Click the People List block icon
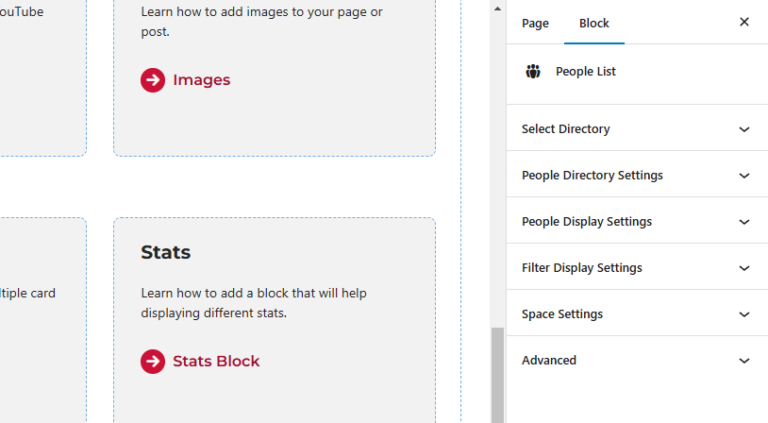 533,71
